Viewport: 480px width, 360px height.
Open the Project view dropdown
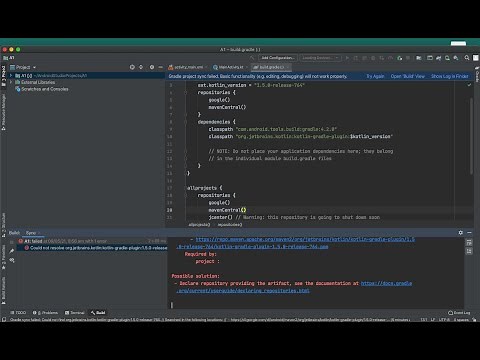point(23,67)
